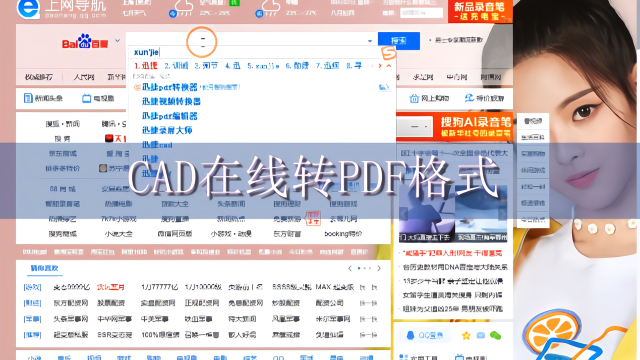Open the red top news headline link
This screenshot has height=360, width=640.
[x=452, y=253]
